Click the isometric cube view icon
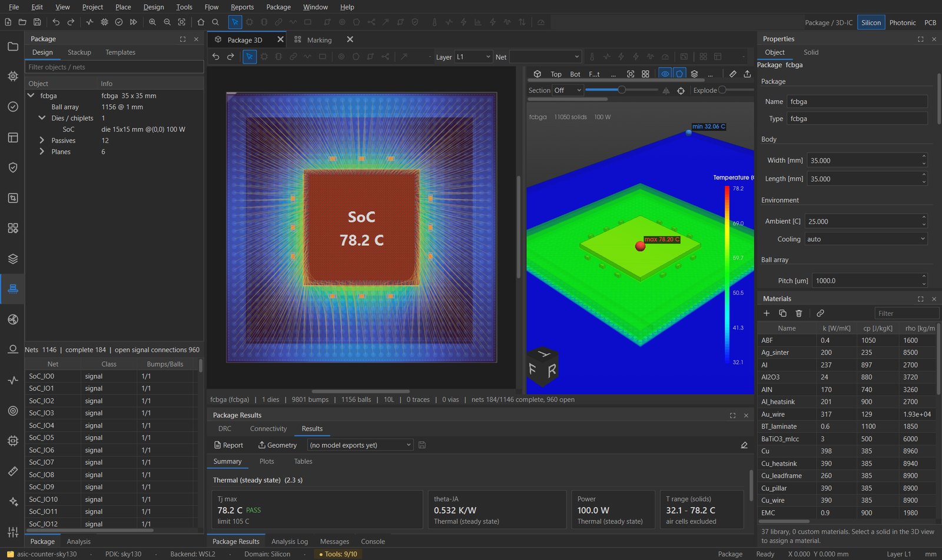This screenshot has height=560, width=942. click(537, 74)
